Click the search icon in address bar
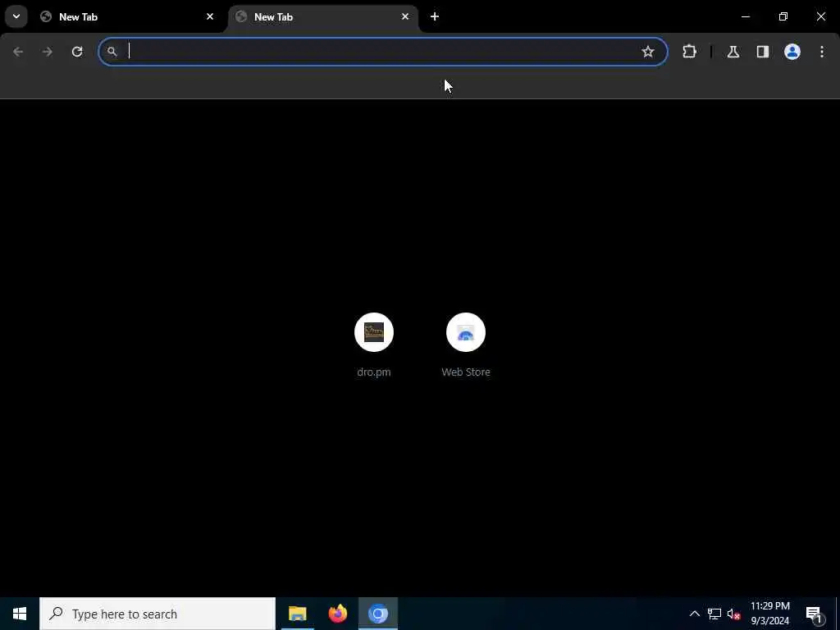This screenshot has width=840, height=630. pyautogui.click(x=112, y=52)
